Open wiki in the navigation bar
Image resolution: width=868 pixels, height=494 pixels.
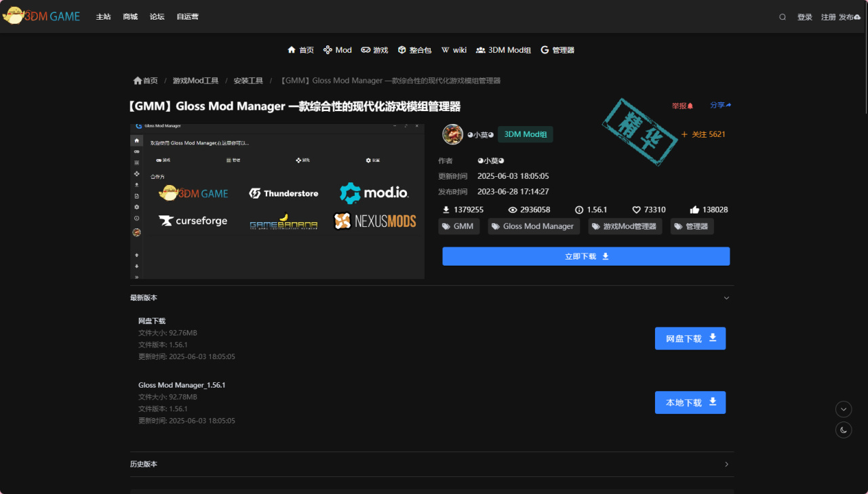(x=454, y=50)
